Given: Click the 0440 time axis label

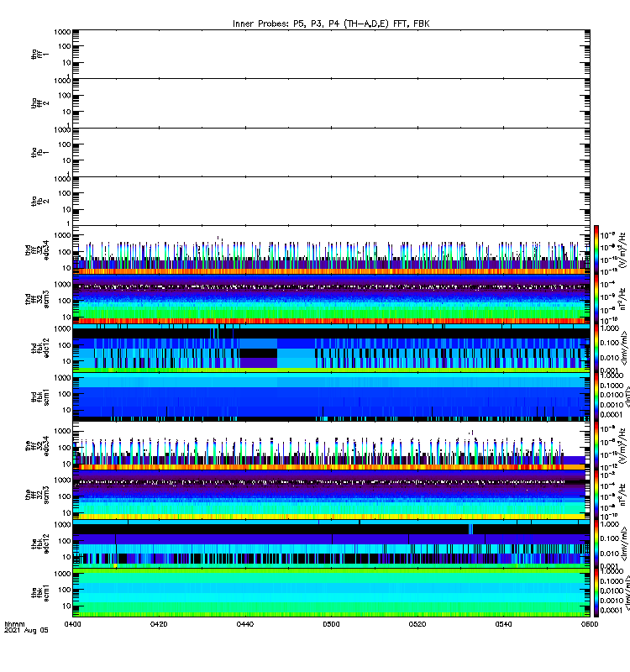Looking at the screenshot, I should pyautogui.click(x=244, y=624).
